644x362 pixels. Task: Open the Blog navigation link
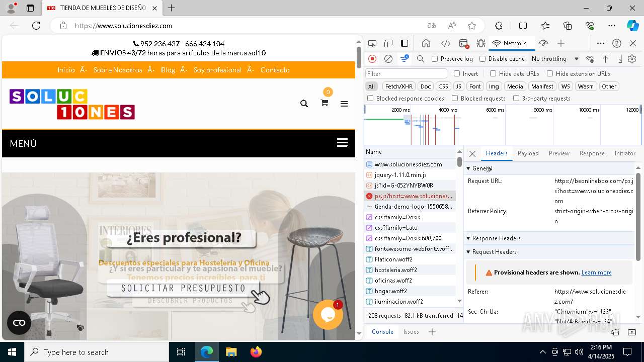[x=168, y=70]
